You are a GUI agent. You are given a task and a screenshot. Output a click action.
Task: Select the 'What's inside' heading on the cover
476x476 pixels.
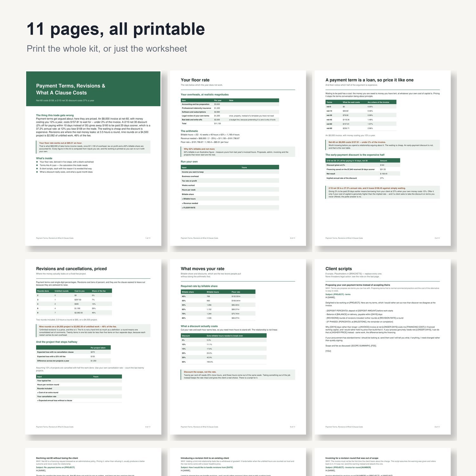[x=44, y=158]
